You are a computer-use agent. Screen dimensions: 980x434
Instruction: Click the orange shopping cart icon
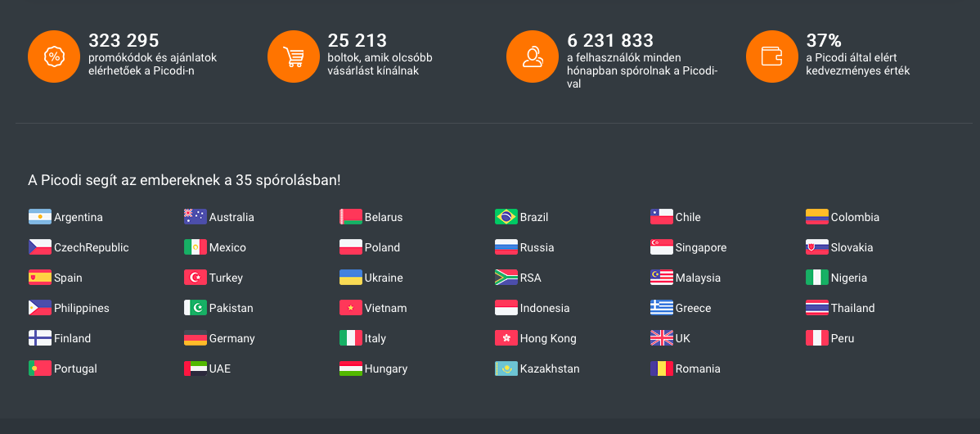(x=293, y=57)
